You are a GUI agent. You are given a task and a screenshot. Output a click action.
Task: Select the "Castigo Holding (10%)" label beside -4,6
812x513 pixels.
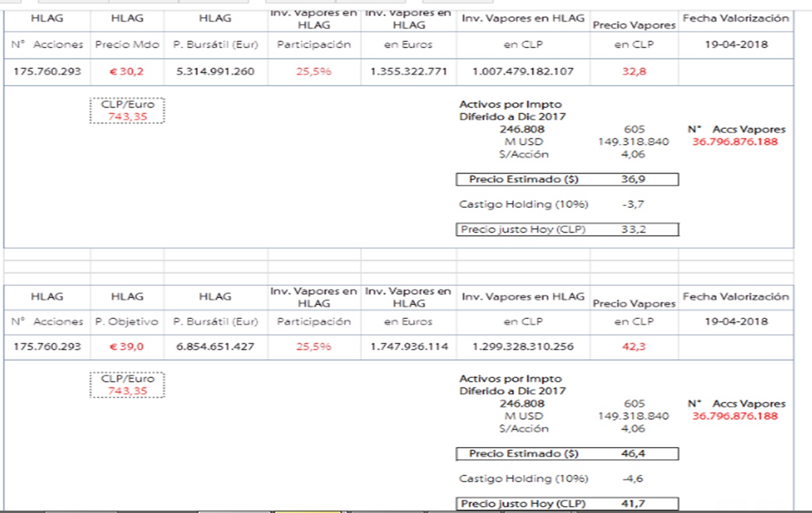pyautogui.click(x=523, y=479)
